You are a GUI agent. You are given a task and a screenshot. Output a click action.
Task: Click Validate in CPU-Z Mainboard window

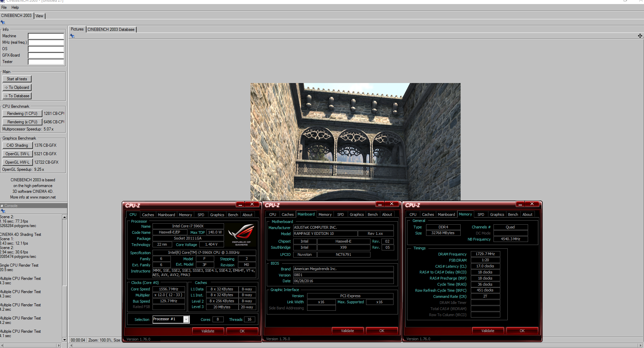point(347,331)
